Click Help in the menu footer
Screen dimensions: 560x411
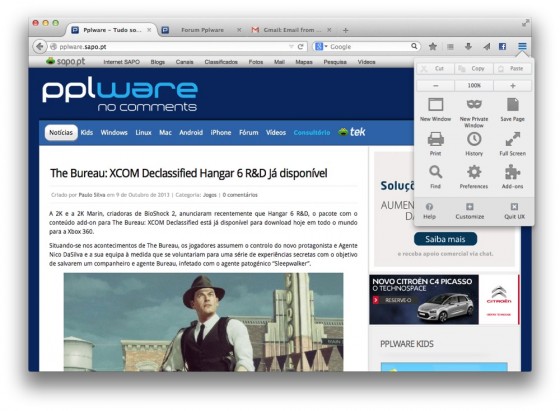coord(429,211)
